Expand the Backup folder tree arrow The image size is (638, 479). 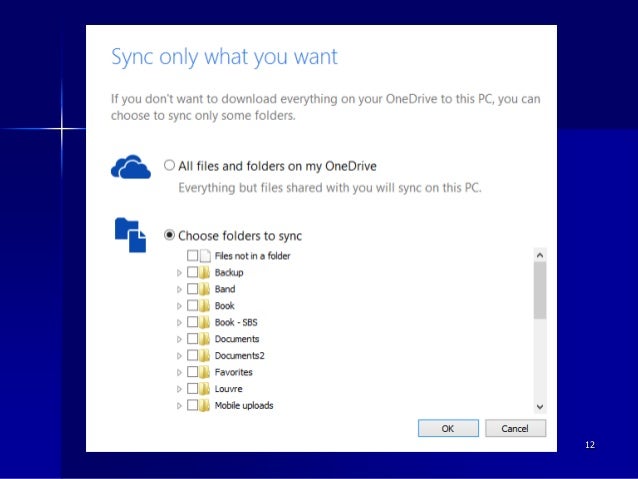pyautogui.click(x=179, y=273)
